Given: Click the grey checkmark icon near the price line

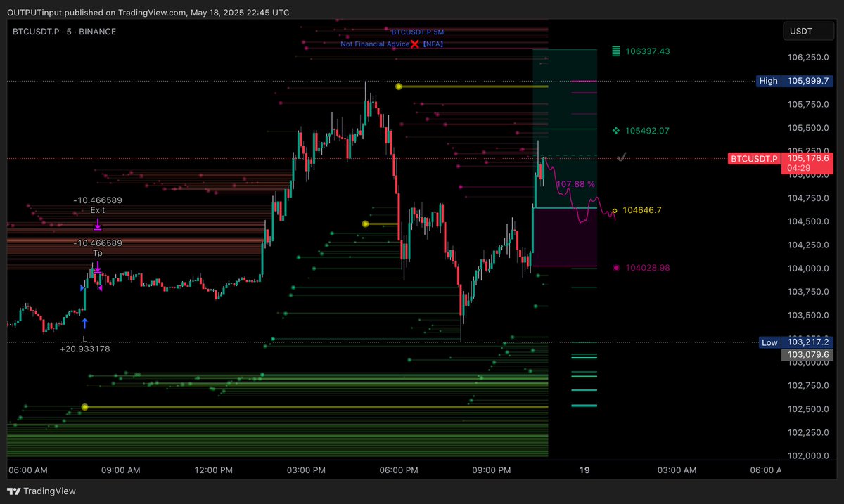Looking at the screenshot, I should click(x=622, y=157).
